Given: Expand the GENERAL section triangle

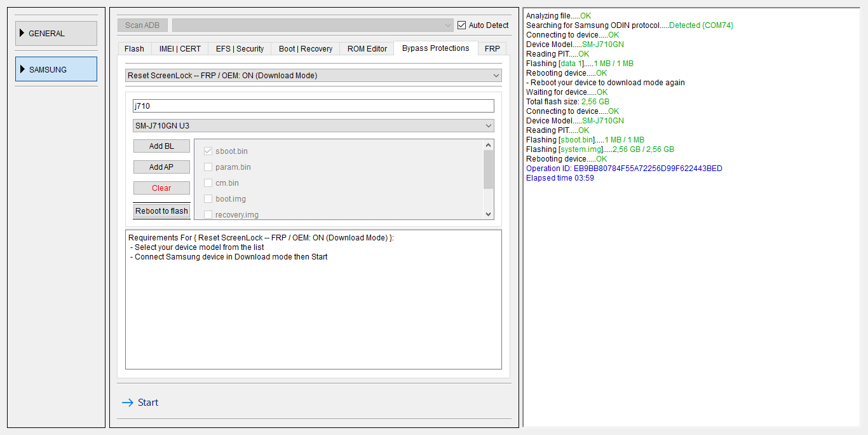Looking at the screenshot, I should tap(23, 33).
